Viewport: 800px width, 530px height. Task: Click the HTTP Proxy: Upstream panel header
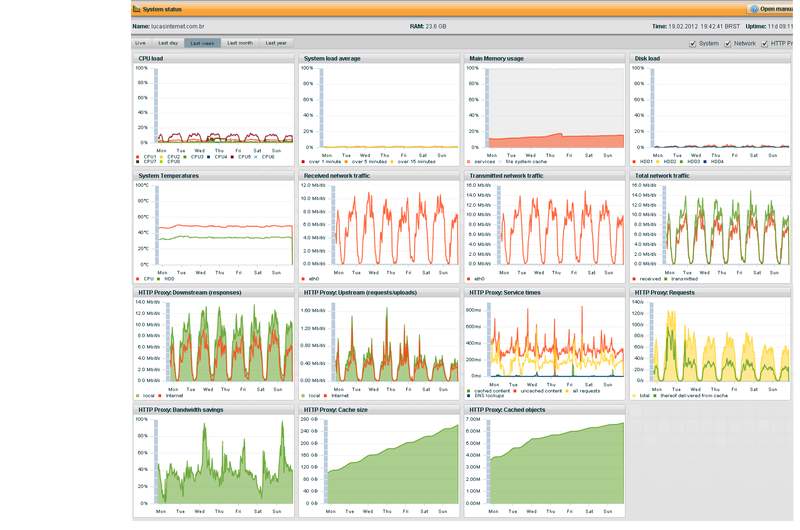[x=379, y=293]
